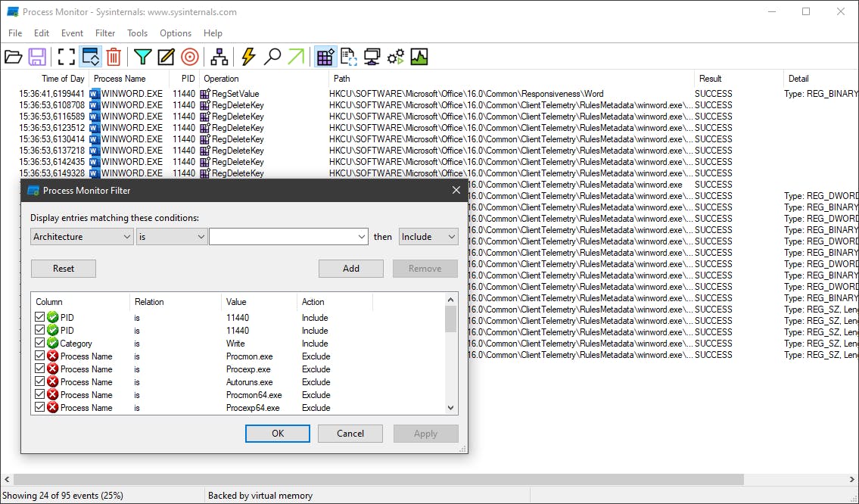
Task: Click the green Jump To arrow icon
Action: pos(296,57)
